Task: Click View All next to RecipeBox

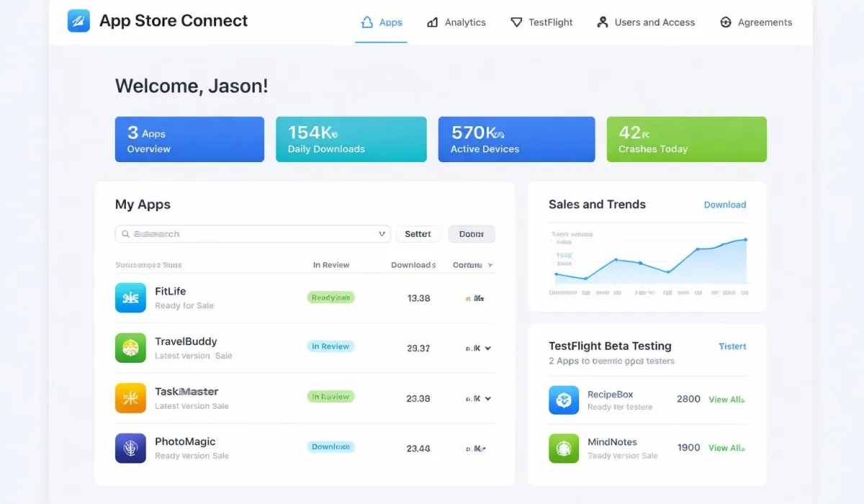Action: (x=726, y=400)
